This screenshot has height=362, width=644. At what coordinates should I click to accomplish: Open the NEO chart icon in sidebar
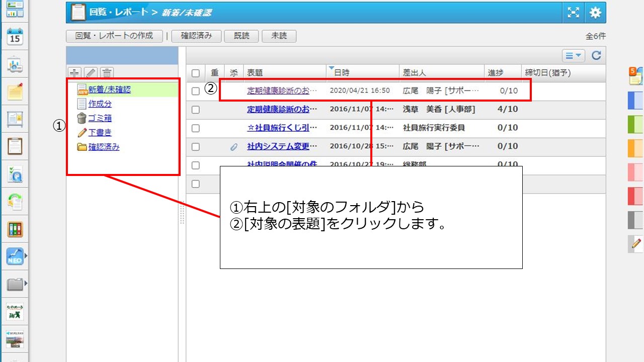tap(15, 256)
